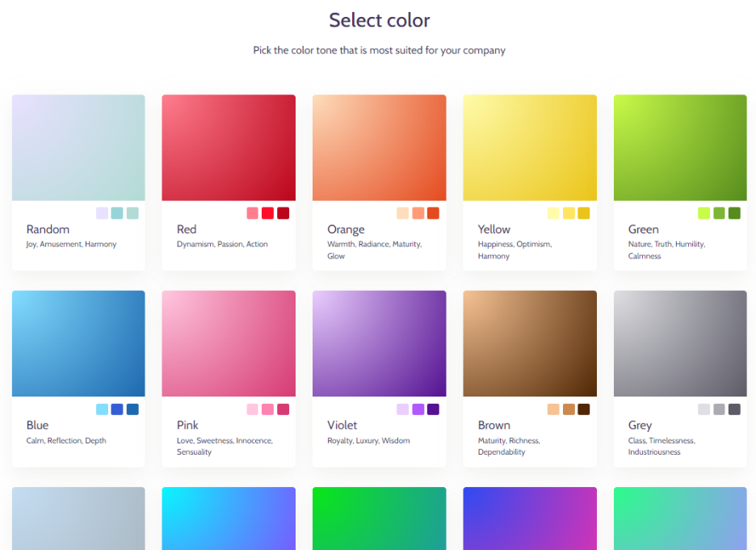Image resolution: width=756 pixels, height=550 pixels.
Task: Click the lightest grey swatch in the Grey card
Action: [x=704, y=409]
